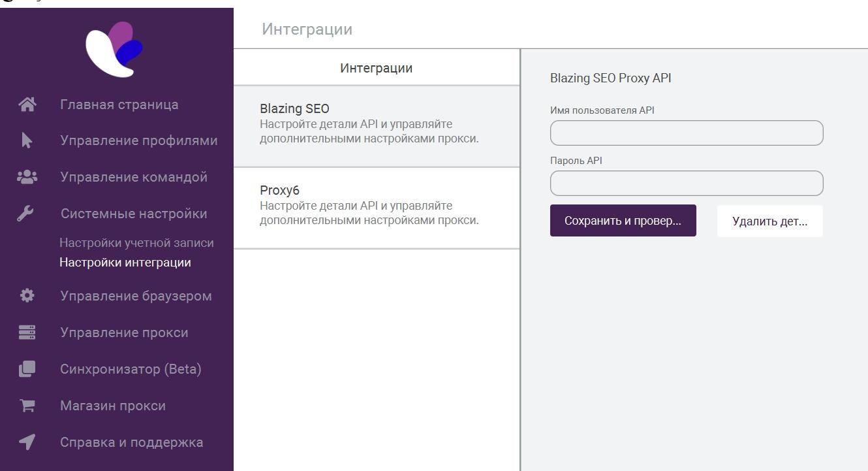This screenshot has width=868, height=471.
Task: Collapse Системные настройки menu
Action: click(x=134, y=214)
